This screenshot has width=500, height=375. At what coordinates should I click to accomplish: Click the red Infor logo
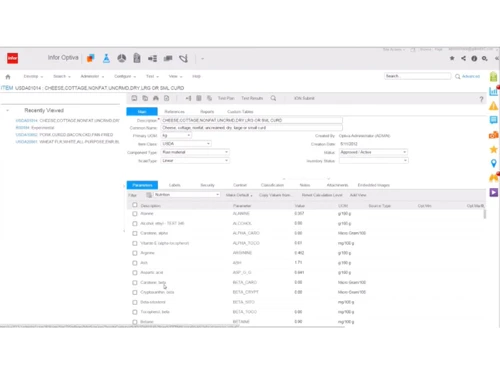click(13, 58)
